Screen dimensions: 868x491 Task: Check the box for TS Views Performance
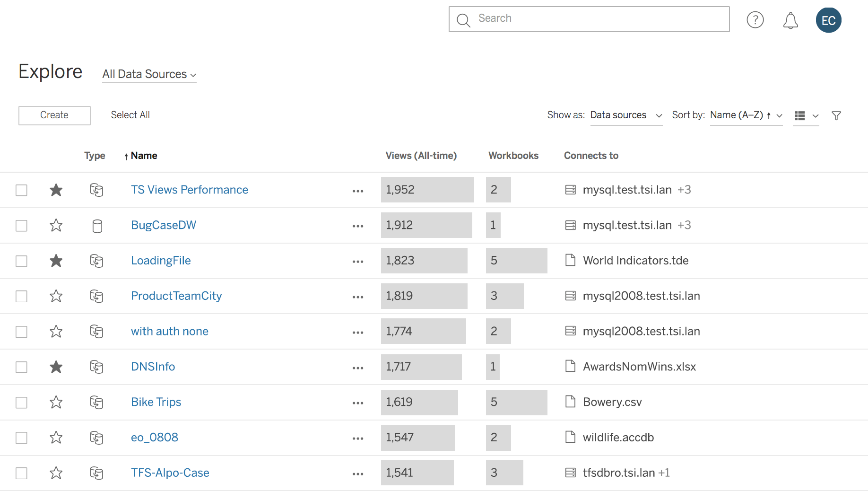coord(21,190)
